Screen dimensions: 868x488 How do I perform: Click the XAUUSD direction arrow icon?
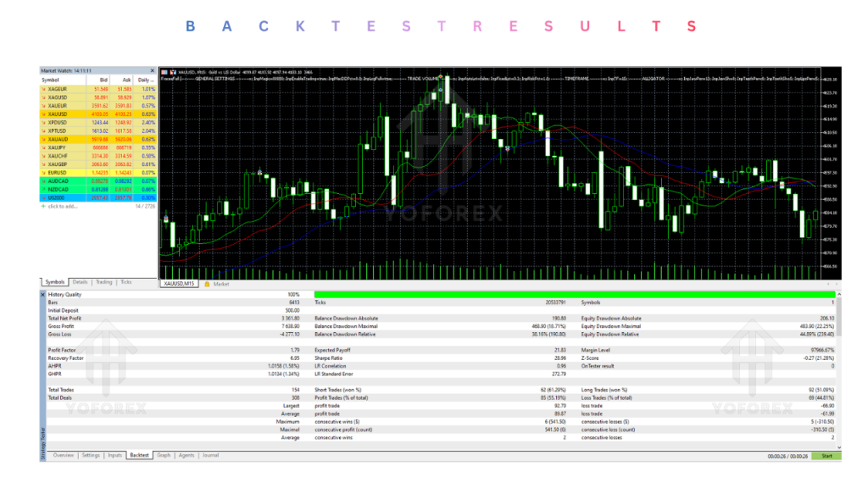[x=43, y=114]
